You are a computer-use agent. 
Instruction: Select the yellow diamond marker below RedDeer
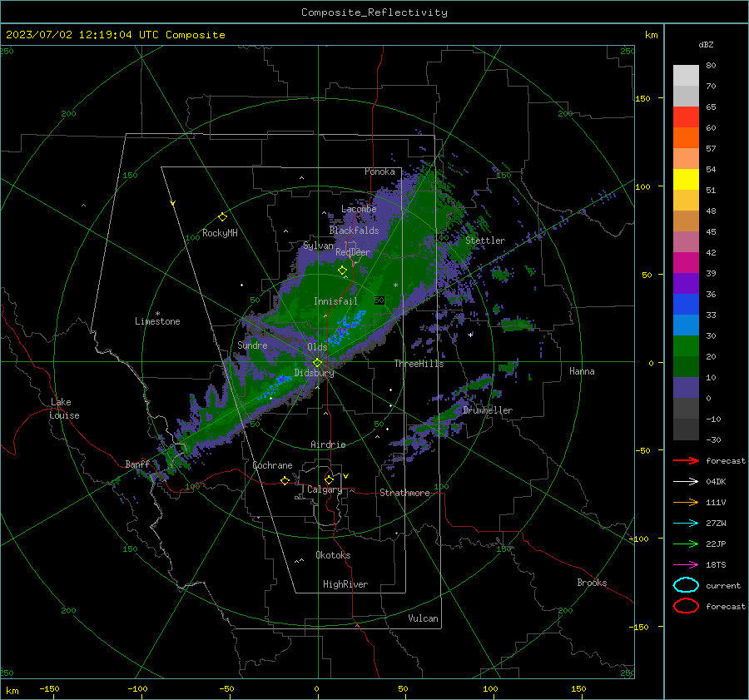click(342, 271)
